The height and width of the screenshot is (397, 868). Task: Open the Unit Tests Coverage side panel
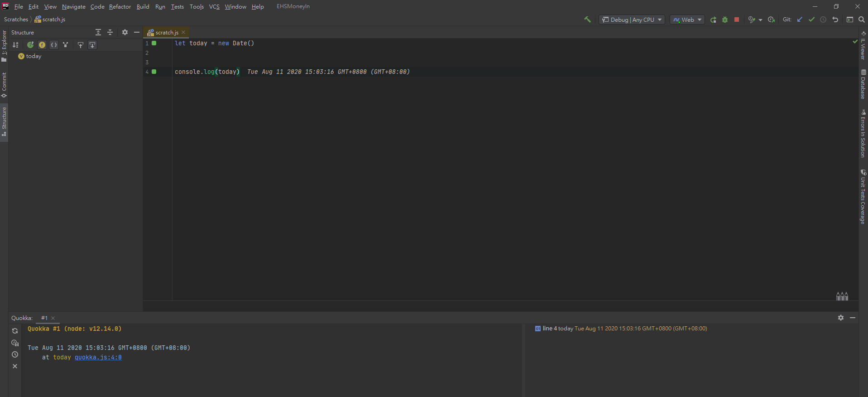coord(863,197)
